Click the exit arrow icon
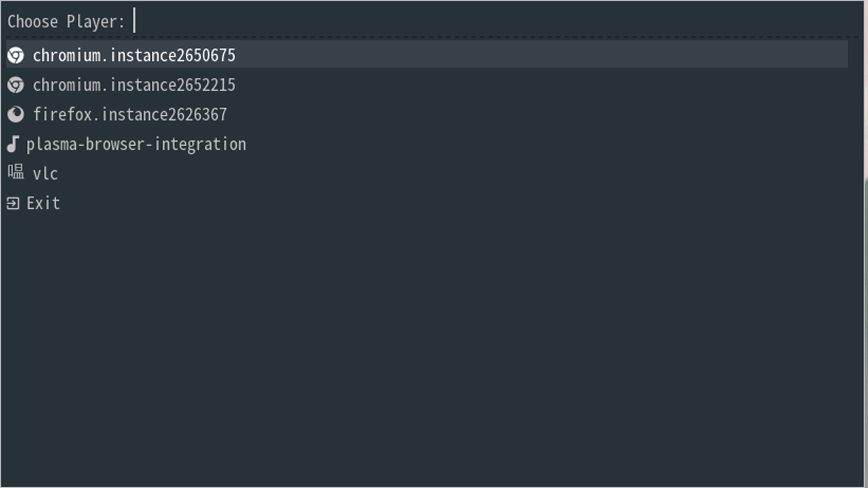 coord(13,203)
